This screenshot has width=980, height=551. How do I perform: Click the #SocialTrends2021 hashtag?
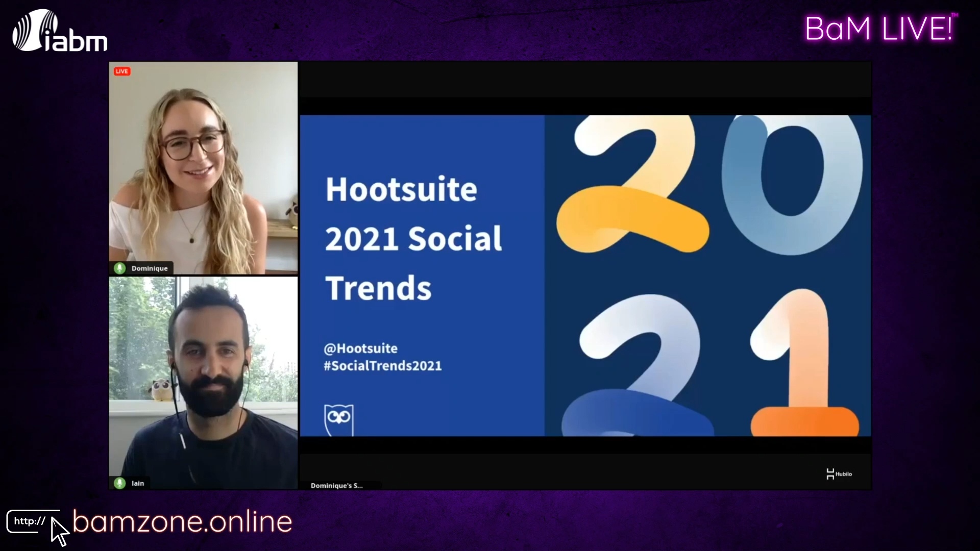[x=382, y=366]
